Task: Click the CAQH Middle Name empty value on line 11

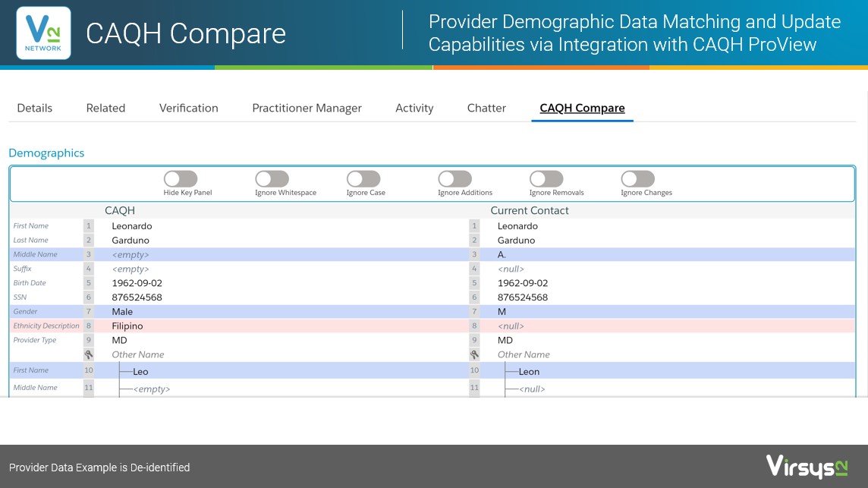Action: point(152,389)
